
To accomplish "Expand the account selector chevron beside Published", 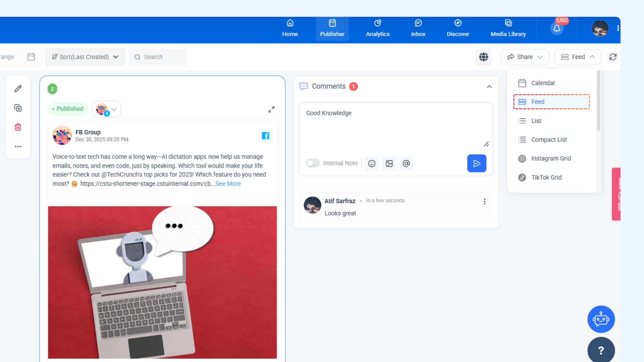I will pos(114,109).
